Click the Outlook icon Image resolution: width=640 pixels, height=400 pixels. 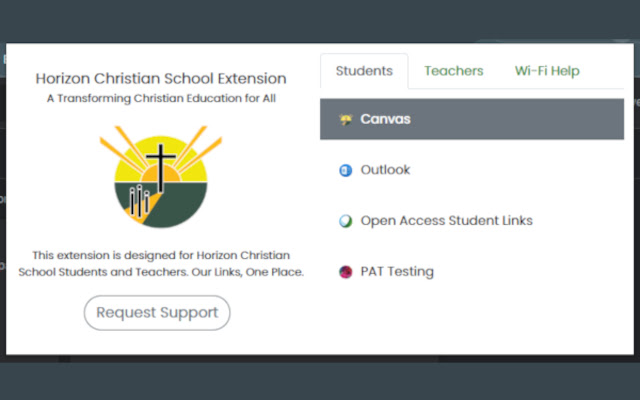point(346,171)
